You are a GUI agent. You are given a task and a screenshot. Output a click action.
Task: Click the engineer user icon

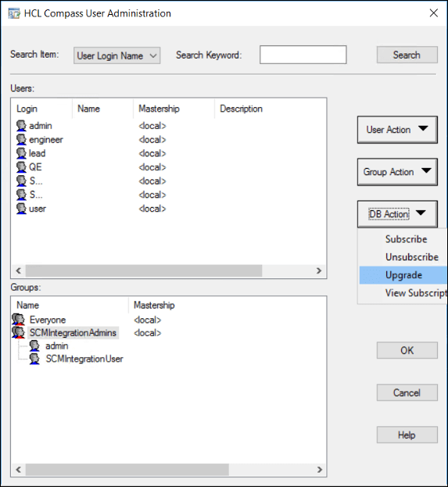click(x=21, y=139)
